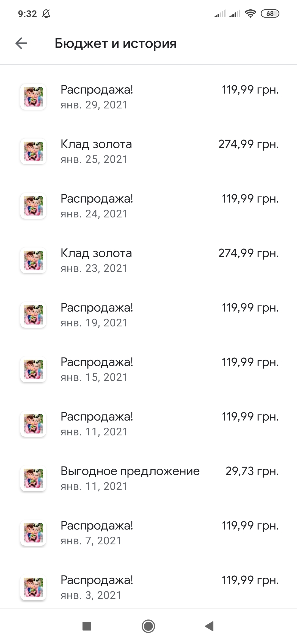
Task: Tap app icon for Jan 23 purchase
Action: point(33,260)
